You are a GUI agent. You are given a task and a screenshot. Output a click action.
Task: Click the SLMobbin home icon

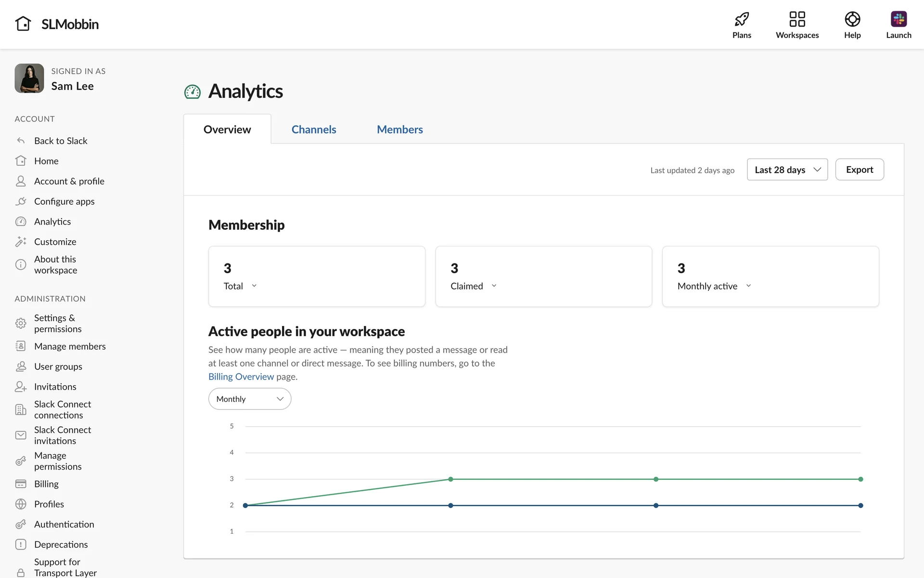[x=23, y=24]
